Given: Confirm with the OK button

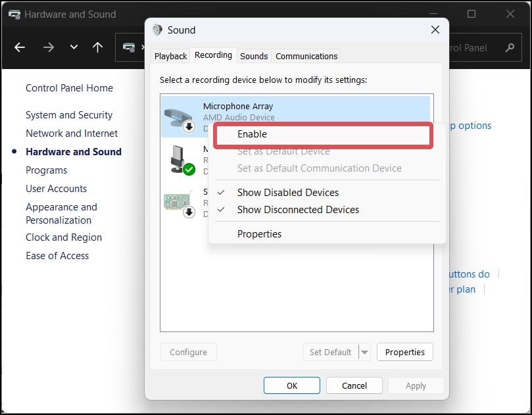Looking at the screenshot, I should coord(292,385).
